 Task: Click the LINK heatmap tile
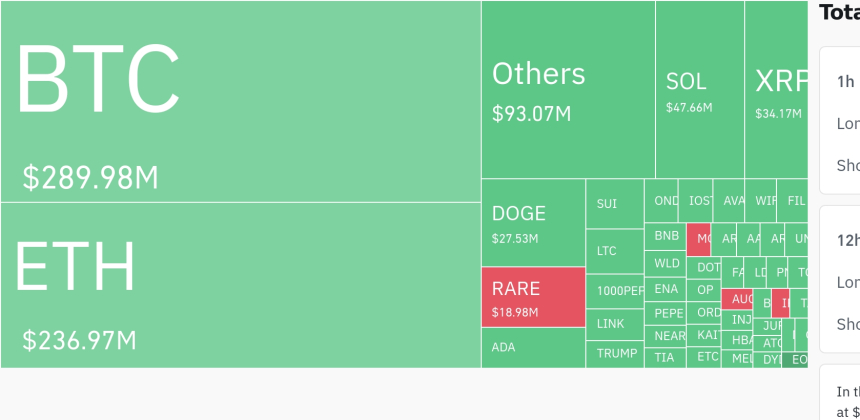615,324
